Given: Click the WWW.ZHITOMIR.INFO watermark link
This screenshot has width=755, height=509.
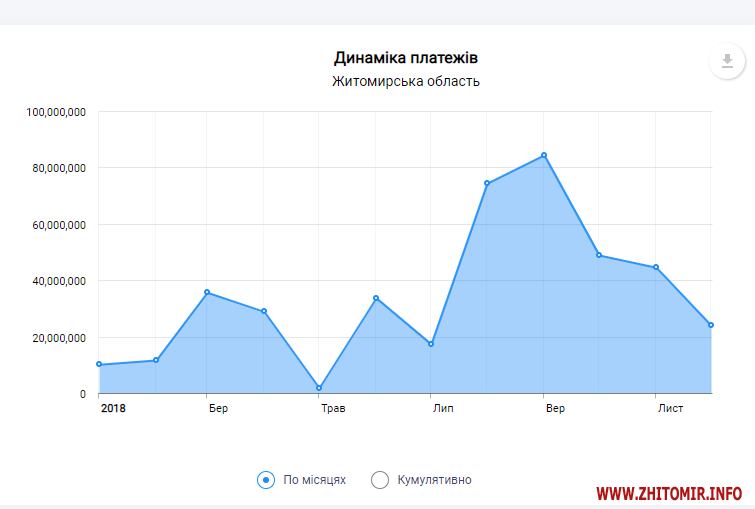Looking at the screenshot, I should 669,494.
